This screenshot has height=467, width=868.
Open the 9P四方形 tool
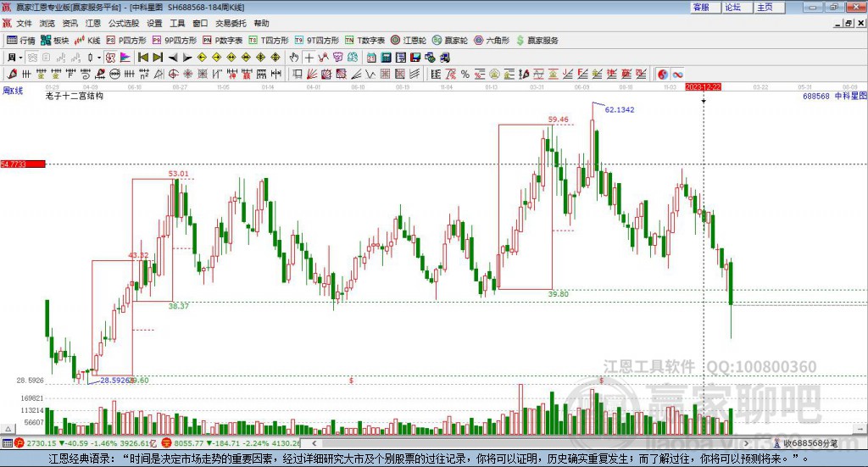tap(175, 41)
